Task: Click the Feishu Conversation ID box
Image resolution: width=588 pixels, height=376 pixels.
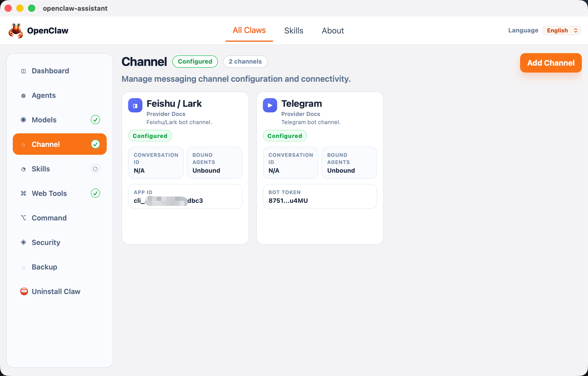Action: pyautogui.click(x=156, y=163)
